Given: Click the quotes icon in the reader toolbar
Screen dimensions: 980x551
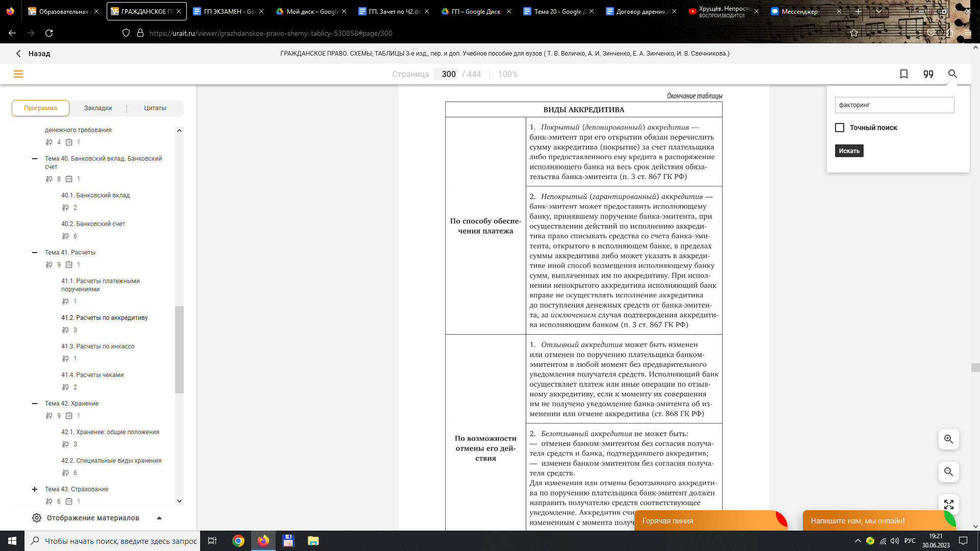Looking at the screenshot, I should pos(928,74).
